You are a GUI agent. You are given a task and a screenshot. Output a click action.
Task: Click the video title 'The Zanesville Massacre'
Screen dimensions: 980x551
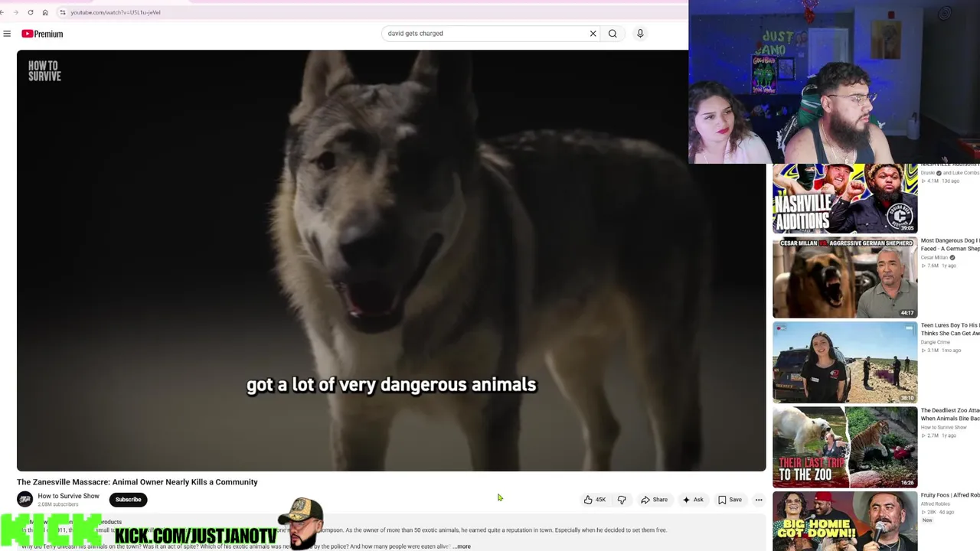137,482
